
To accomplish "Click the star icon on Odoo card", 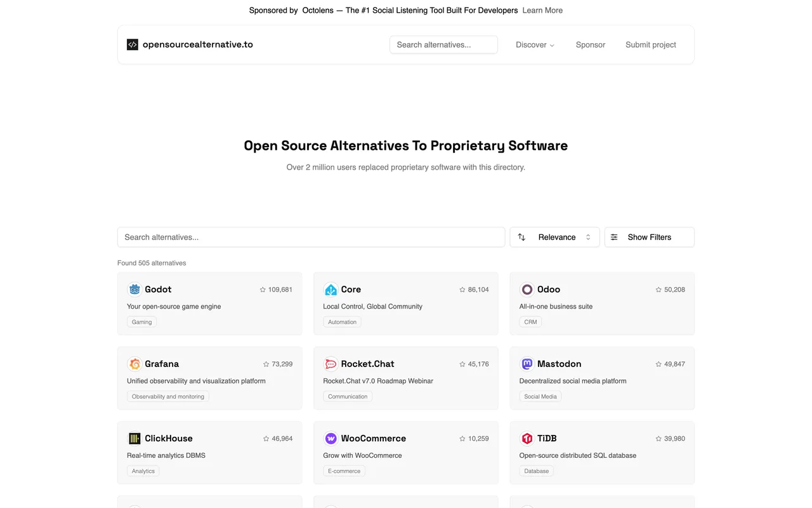I will [x=658, y=290].
